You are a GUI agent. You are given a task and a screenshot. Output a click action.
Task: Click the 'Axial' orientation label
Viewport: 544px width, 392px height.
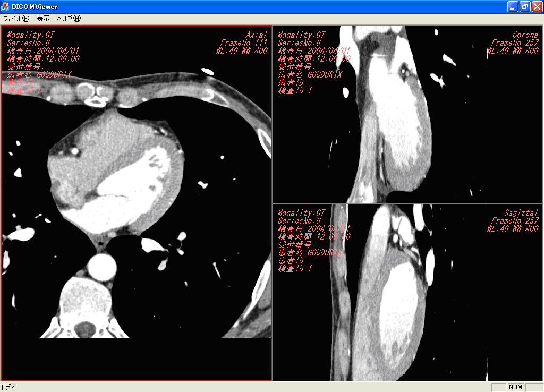coord(257,35)
